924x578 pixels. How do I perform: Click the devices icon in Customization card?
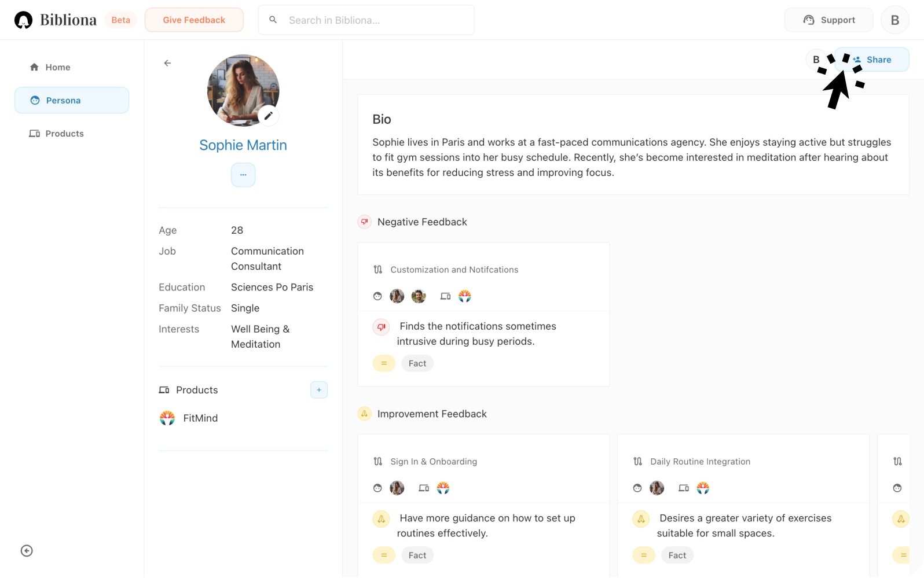[445, 296]
